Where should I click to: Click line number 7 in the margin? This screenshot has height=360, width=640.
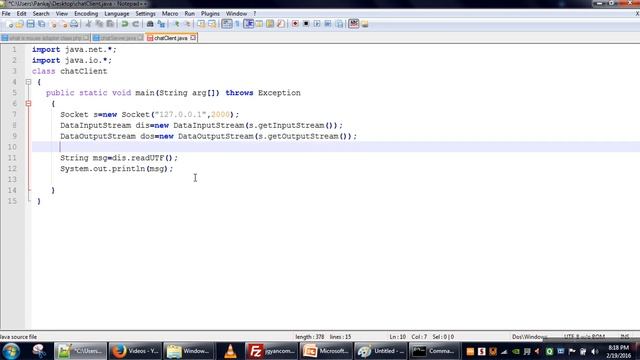pos(14,115)
